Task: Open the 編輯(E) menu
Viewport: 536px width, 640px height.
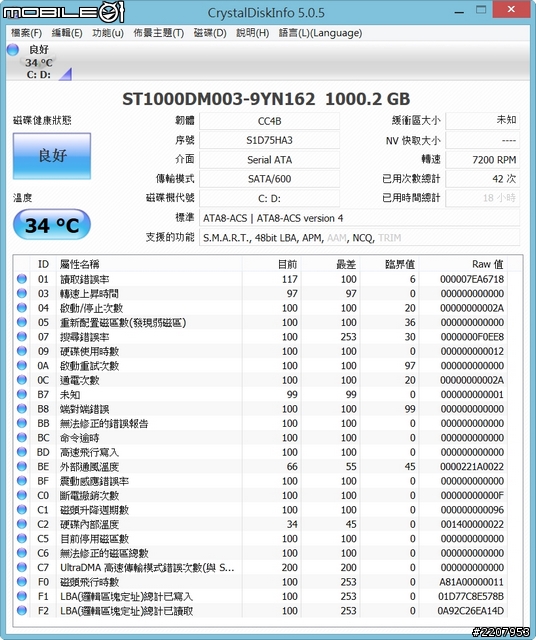Action: tap(67, 33)
